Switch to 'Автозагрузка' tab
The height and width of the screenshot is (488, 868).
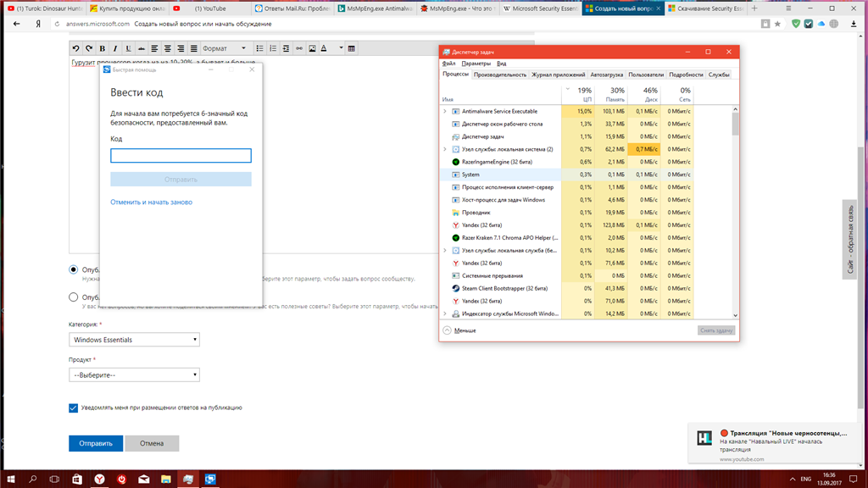(607, 75)
